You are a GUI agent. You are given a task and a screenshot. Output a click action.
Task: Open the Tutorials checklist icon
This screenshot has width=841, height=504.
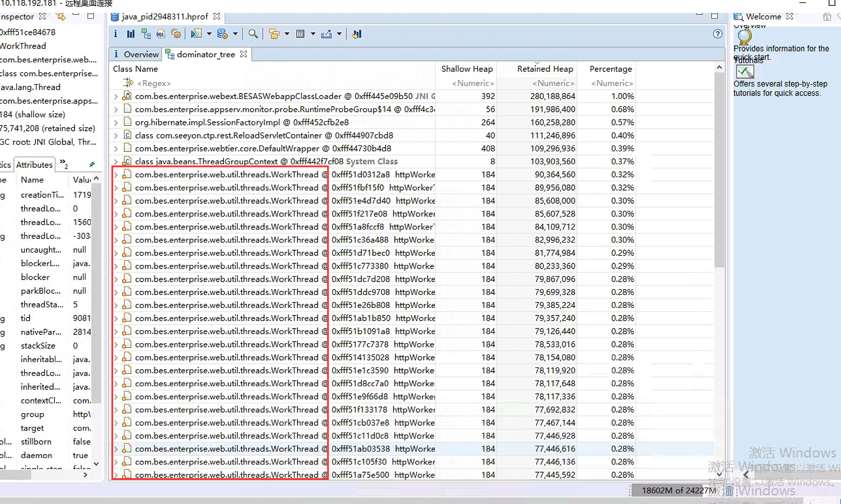pos(745,72)
